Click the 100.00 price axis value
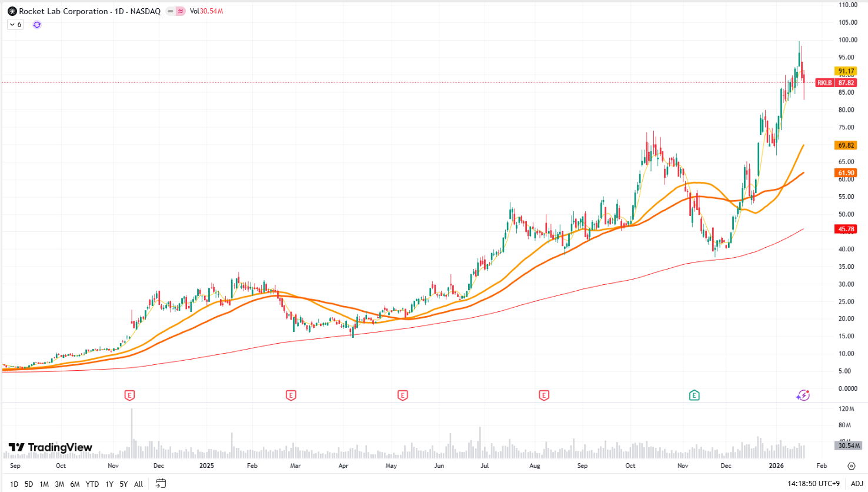 point(847,40)
